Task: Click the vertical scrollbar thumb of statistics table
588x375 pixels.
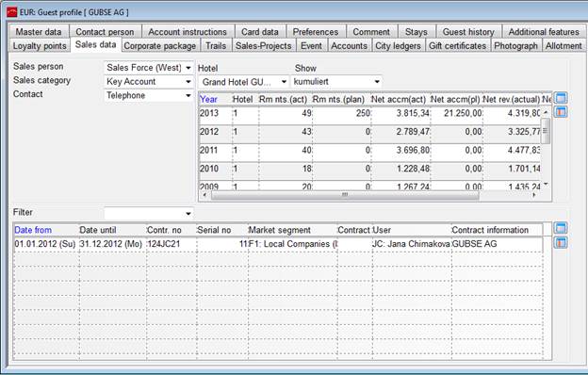Action: (546, 131)
